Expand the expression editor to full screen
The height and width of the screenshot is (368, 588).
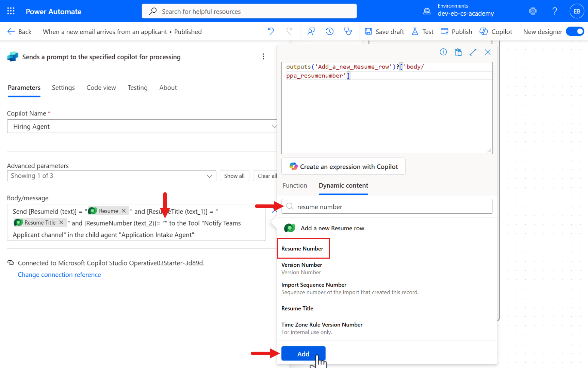(473, 52)
